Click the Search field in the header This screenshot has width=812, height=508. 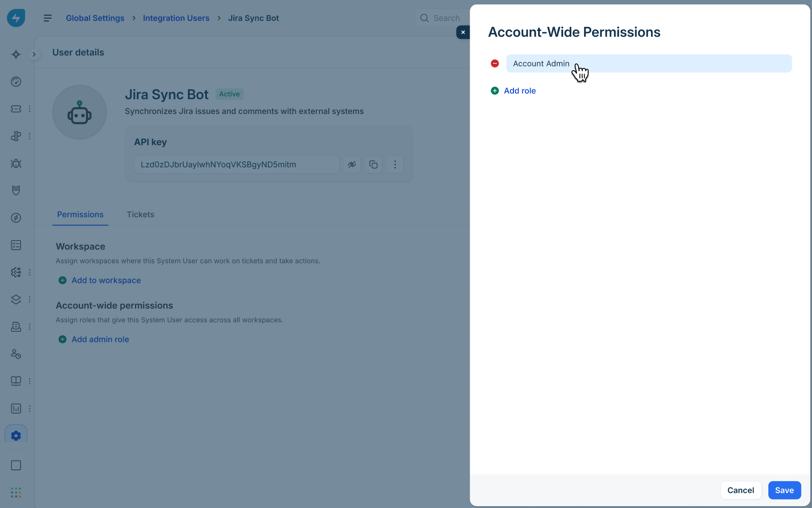pos(442,18)
